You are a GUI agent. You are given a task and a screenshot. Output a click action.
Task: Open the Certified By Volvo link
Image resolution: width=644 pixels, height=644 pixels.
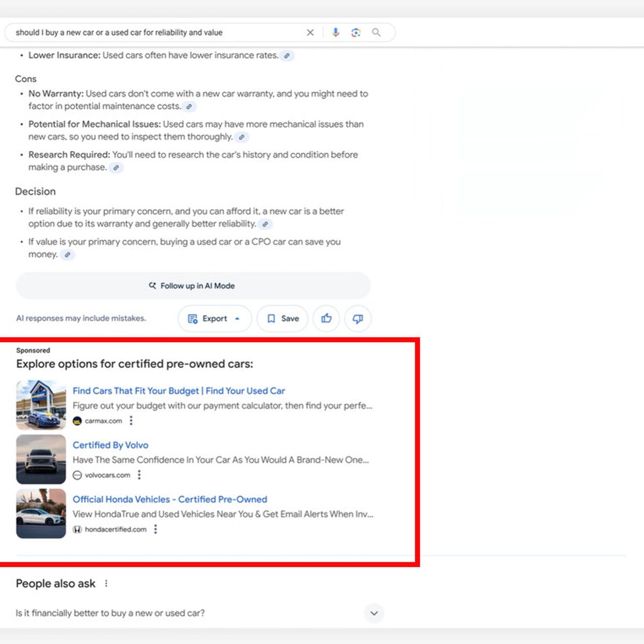pos(111,445)
